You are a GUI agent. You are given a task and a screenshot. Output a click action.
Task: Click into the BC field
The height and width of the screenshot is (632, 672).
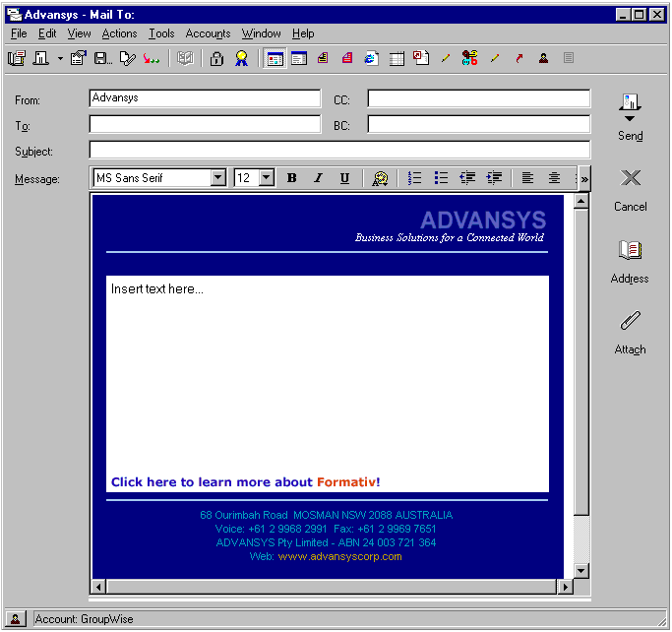click(479, 124)
